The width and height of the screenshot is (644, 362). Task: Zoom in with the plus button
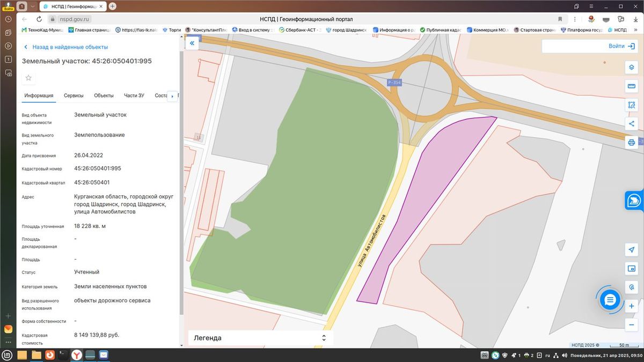click(632, 306)
